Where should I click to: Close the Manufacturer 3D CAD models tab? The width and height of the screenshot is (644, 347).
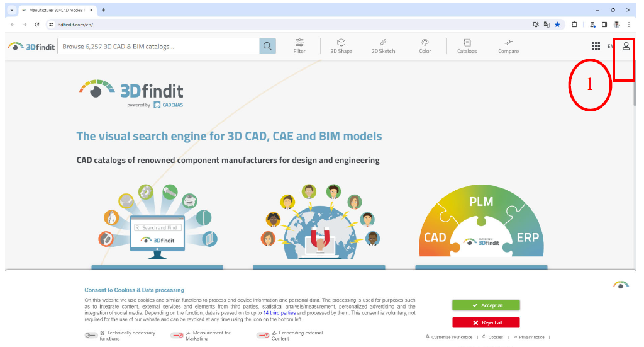click(91, 10)
